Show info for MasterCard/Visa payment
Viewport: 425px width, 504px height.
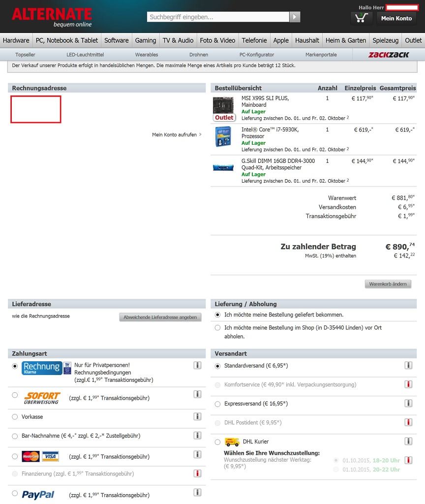[x=198, y=454]
